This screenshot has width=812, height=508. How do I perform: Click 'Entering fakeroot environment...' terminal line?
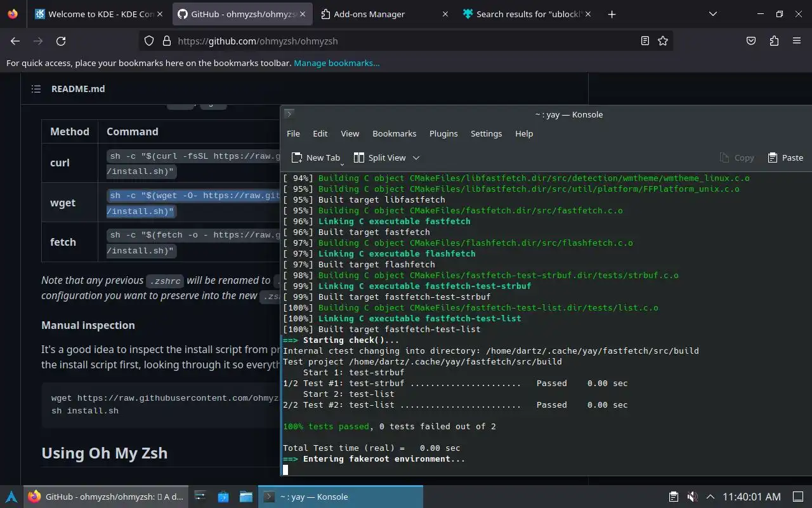pos(374,458)
